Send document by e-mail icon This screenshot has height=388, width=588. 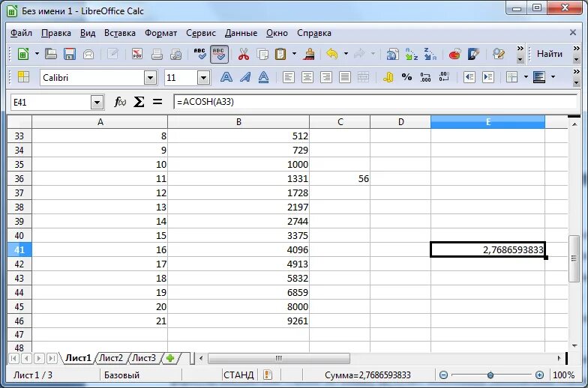pyautogui.click(x=88, y=54)
